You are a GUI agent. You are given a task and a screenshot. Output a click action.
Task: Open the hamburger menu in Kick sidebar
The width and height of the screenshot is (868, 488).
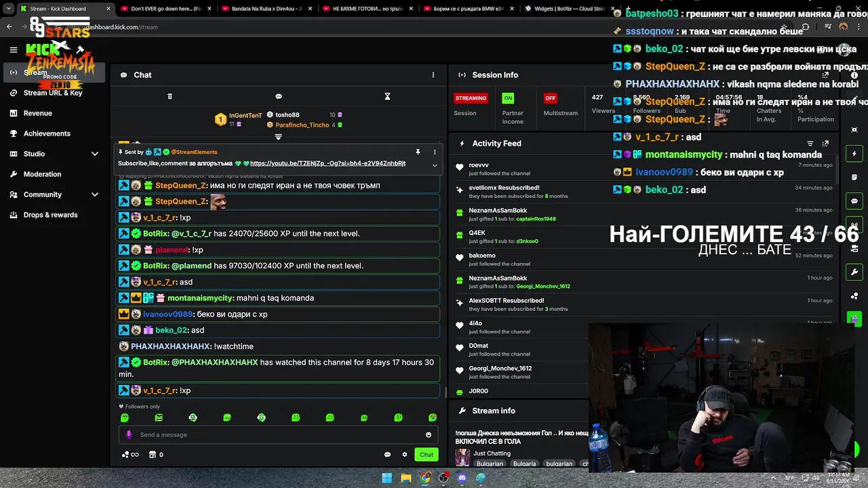tap(13, 49)
